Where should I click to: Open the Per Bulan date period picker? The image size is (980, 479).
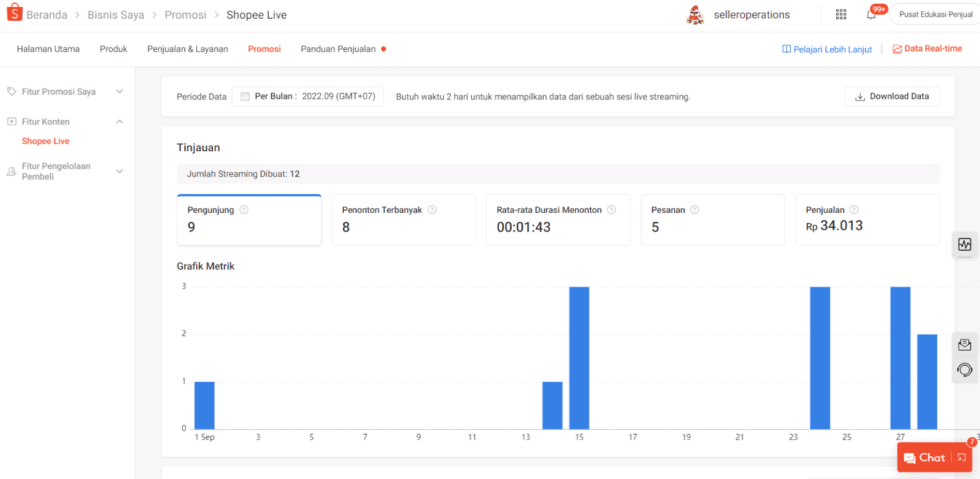[x=307, y=96]
